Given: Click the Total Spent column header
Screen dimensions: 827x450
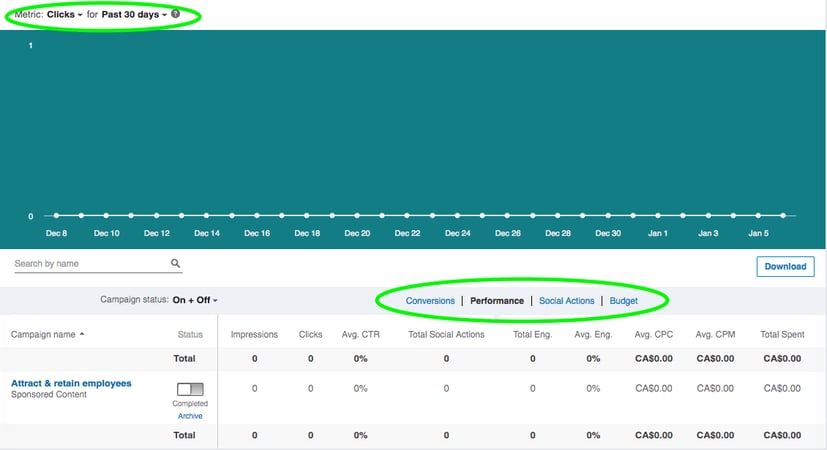Looking at the screenshot, I should pos(782,334).
